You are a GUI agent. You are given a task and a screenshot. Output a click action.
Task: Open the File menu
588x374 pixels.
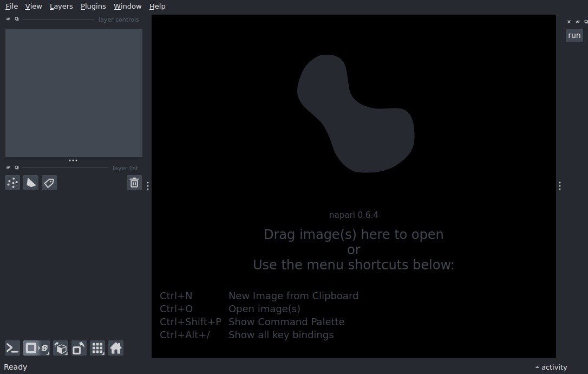click(11, 7)
